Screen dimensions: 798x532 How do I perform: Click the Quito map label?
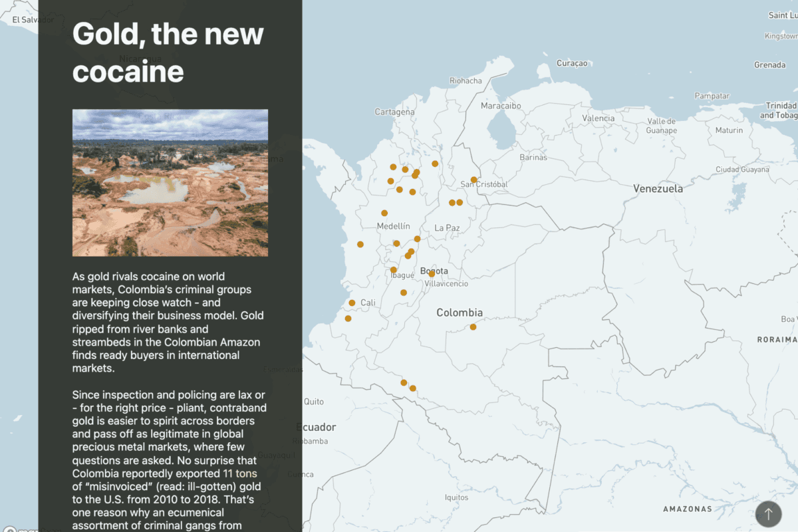[x=314, y=402]
